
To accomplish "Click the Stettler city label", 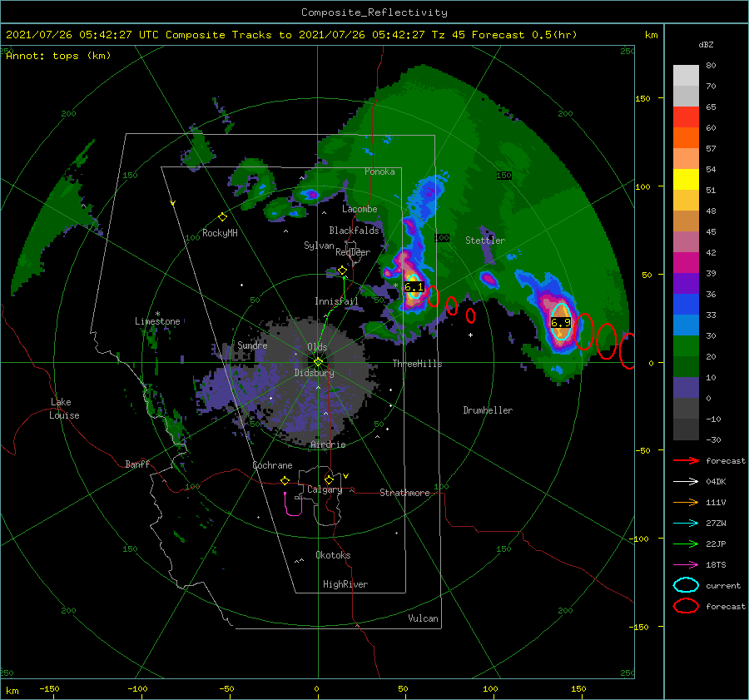I will click(485, 241).
